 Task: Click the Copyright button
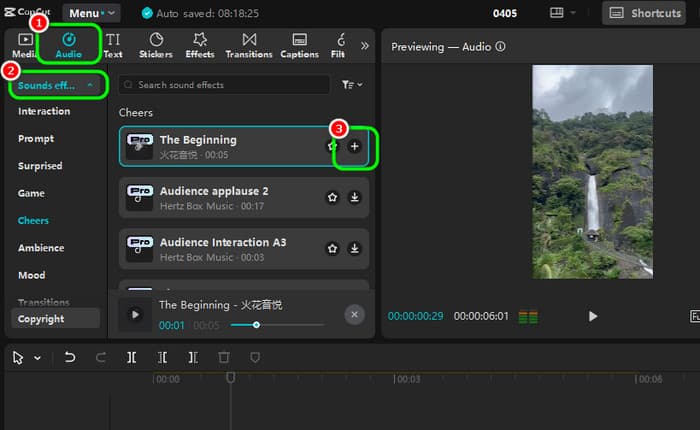(55, 319)
